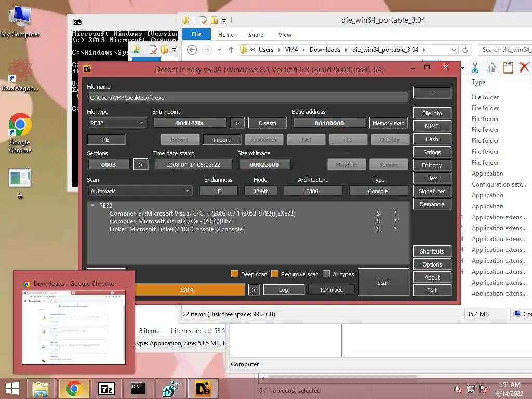Viewport: 532px width, 399px height.
Task: Switch to Command Prompt taskbar icon
Action: 138,389
